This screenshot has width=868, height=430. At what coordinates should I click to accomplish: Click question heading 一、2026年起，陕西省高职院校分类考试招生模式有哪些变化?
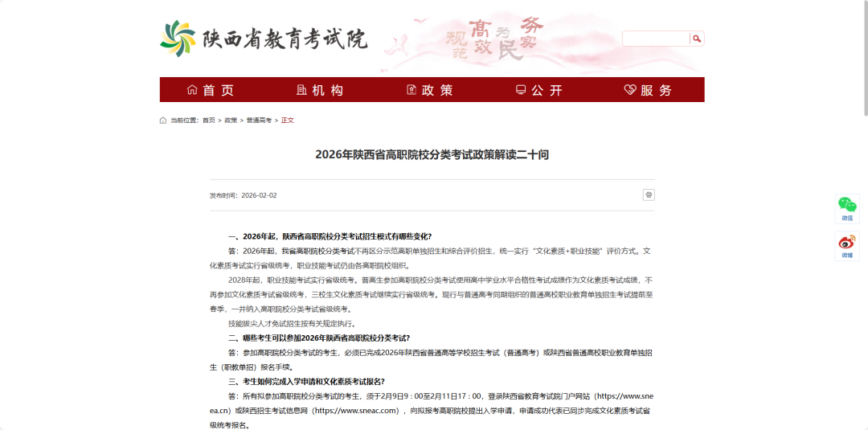(330, 236)
